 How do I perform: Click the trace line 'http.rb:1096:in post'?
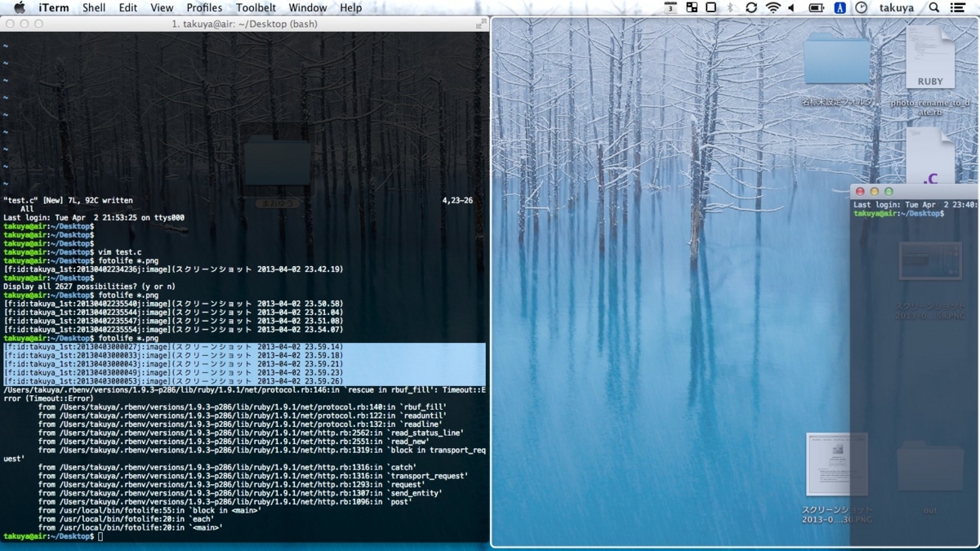pyautogui.click(x=225, y=501)
